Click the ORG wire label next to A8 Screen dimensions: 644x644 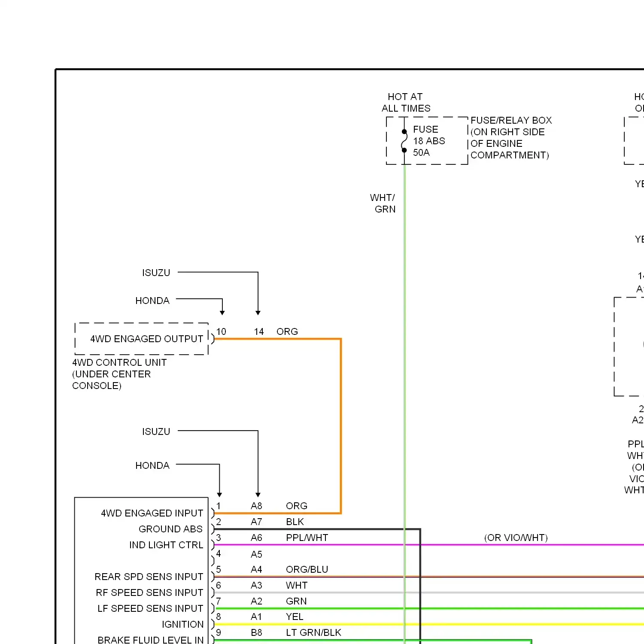pos(297,506)
